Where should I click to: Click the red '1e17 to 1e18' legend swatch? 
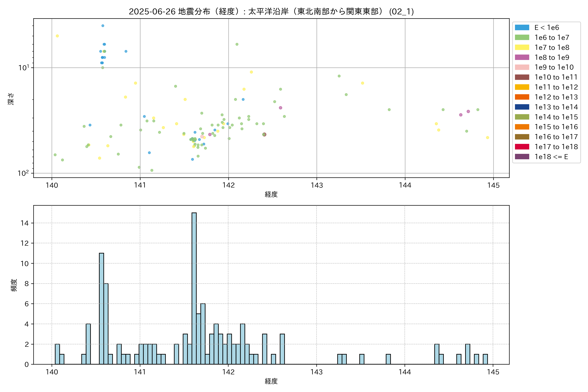point(522,147)
